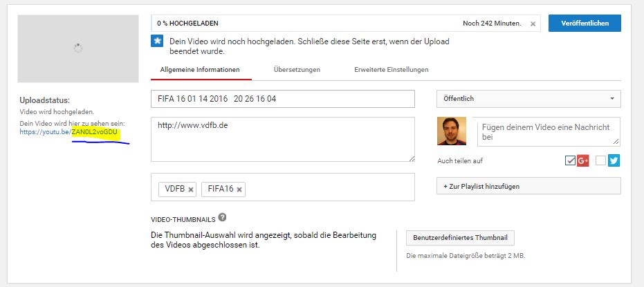Enable the Twitter sharing checkbox
The width and height of the screenshot is (644, 287).
(x=600, y=160)
